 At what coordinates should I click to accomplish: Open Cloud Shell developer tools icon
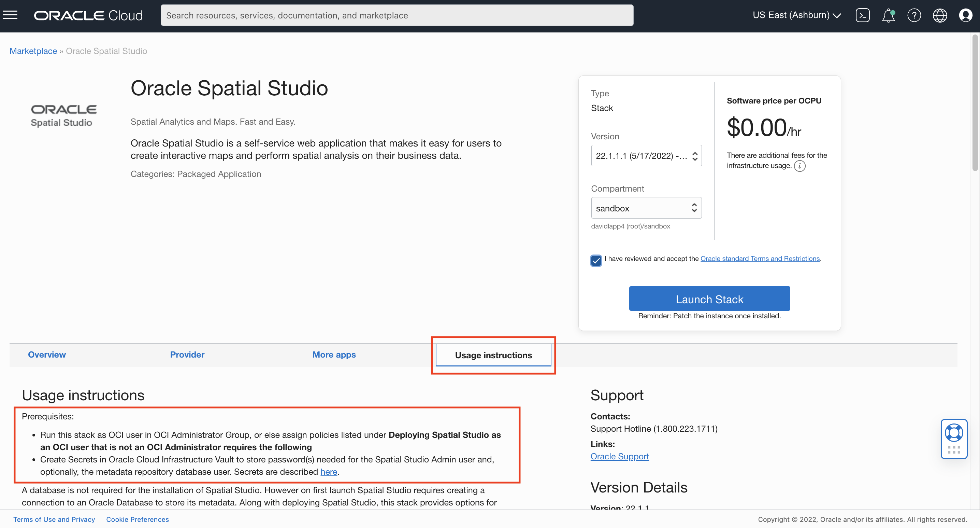(x=862, y=15)
